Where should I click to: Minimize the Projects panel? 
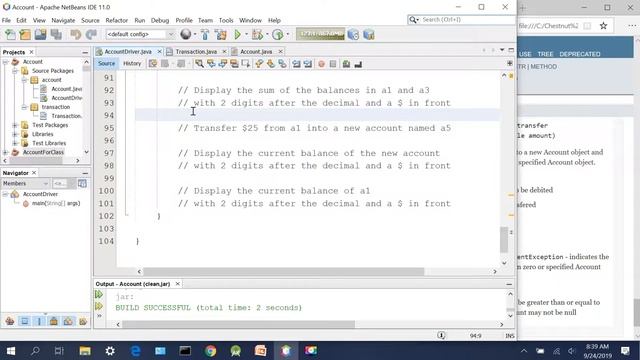pos(85,52)
